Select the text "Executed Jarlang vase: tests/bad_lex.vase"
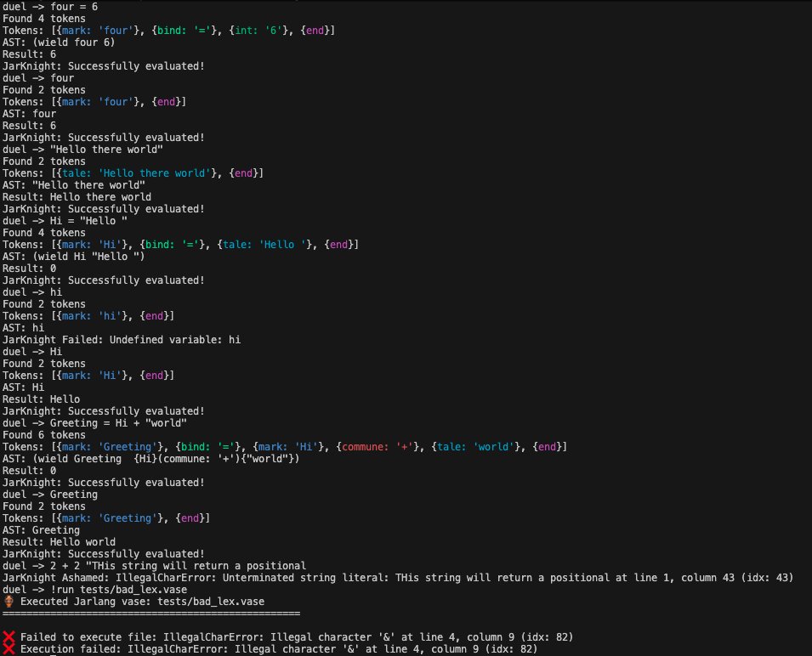The width and height of the screenshot is (812, 656). (x=142, y=602)
